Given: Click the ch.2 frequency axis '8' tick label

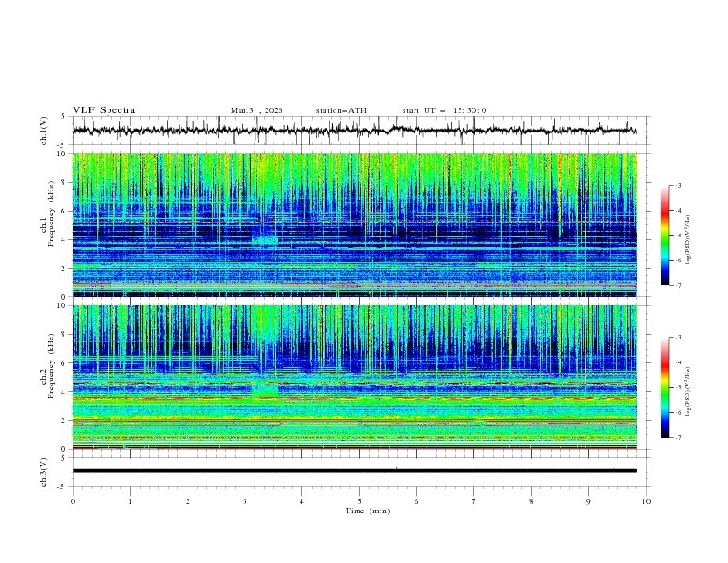Looking at the screenshot, I should click(64, 335).
